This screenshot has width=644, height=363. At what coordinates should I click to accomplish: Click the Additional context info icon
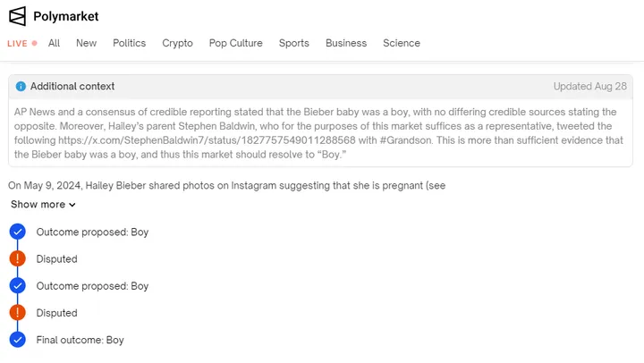[21, 87]
